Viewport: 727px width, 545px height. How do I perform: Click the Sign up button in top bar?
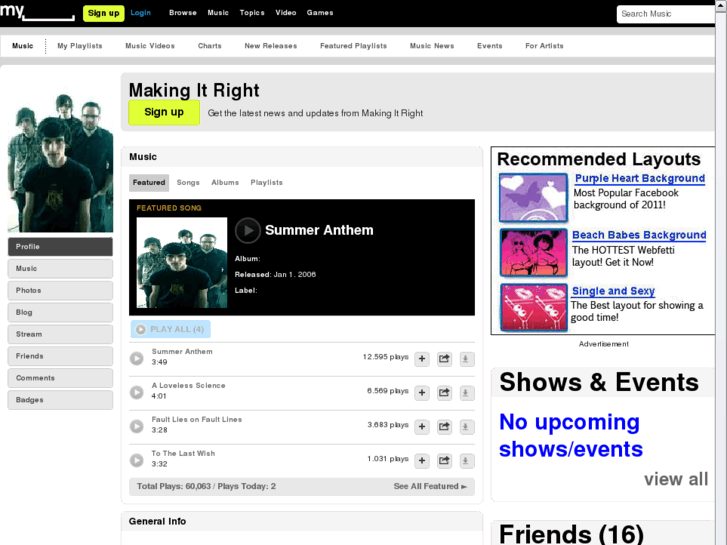[103, 13]
